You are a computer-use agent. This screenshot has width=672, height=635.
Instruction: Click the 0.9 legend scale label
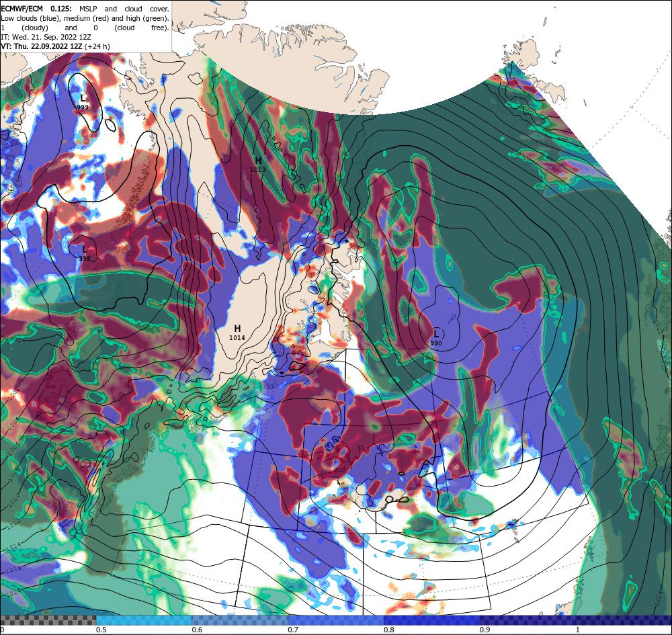click(485, 630)
